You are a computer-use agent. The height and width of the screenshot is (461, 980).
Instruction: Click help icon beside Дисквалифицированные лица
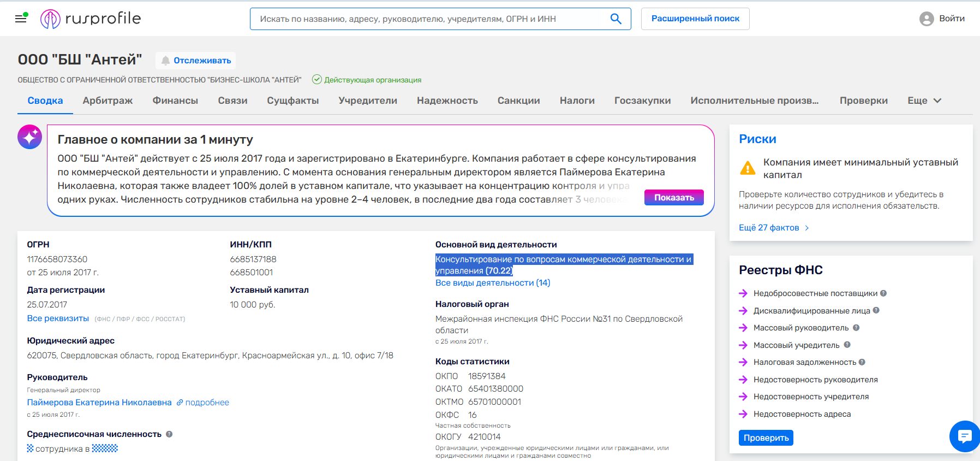tap(876, 310)
